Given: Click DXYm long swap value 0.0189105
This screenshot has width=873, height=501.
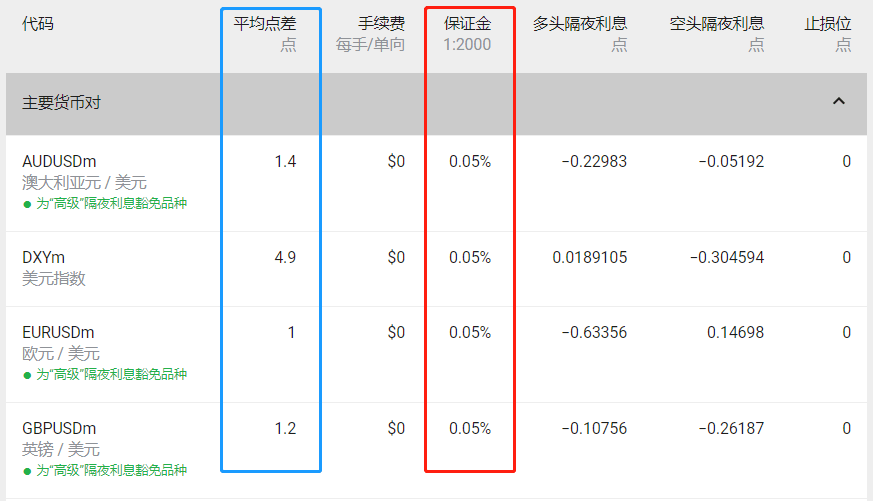Looking at the screenshot, I should tap(589, 257).
